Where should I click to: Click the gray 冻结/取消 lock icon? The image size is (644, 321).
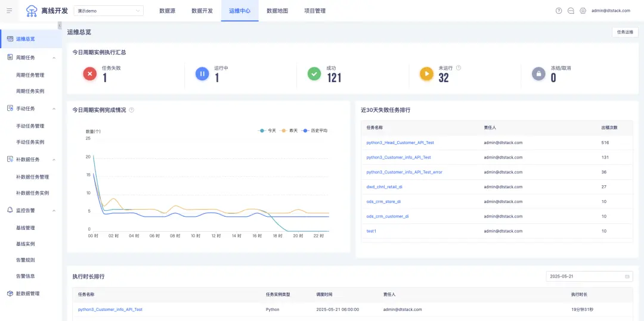click(538, 74)
